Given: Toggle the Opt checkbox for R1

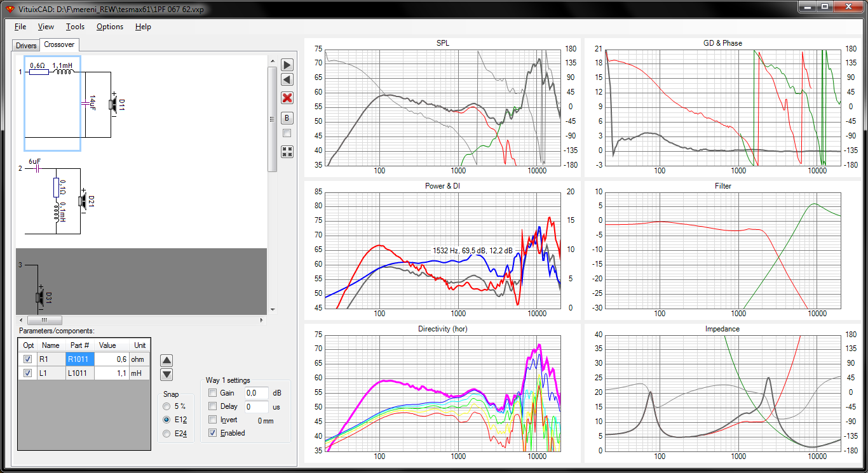Looking at the screenshot, I should [27, 359].
